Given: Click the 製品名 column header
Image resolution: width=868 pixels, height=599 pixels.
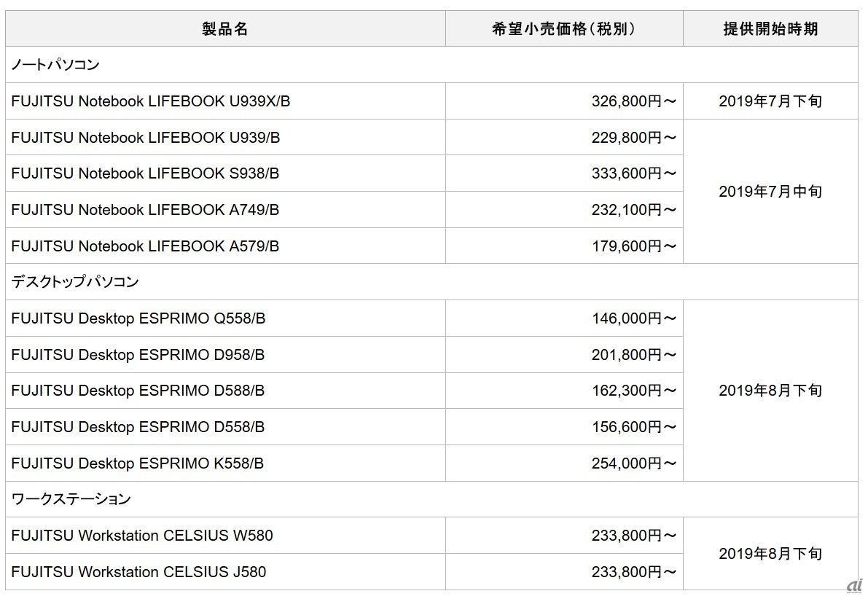Looking at the screenshot, I should (225, 28).
